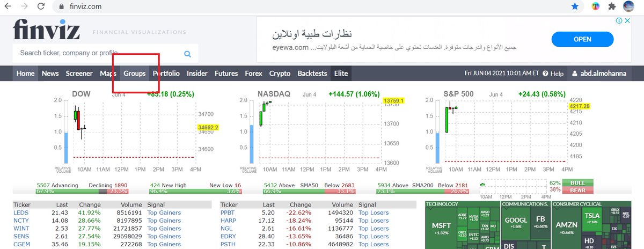Click Top Losers signal in PPBT row
The width and height of the screenshot is (644, 249).
coord(374,213)
